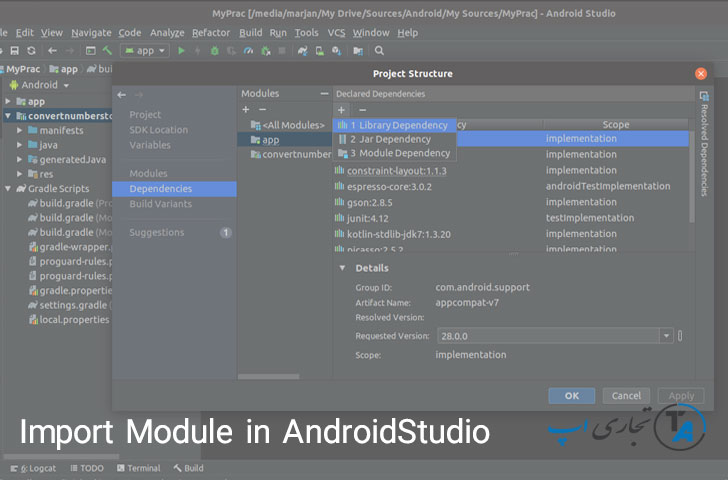Select the espresso-core:3.0.2 dependency row
Screen dimensions: 728x480
pyautogui.click(x=511, y=187)
